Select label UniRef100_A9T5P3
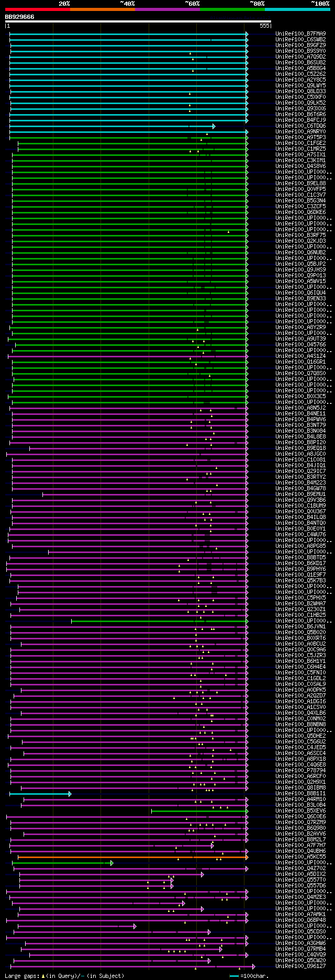Image resolution: width=335 pixels, height=980 pixels. (x=300, y=138)
